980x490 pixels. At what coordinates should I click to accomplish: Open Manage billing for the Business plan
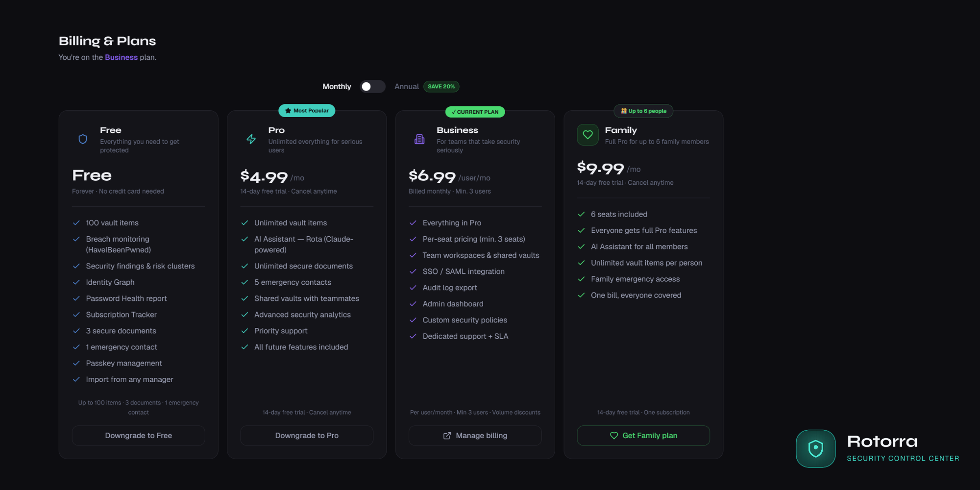475,436
